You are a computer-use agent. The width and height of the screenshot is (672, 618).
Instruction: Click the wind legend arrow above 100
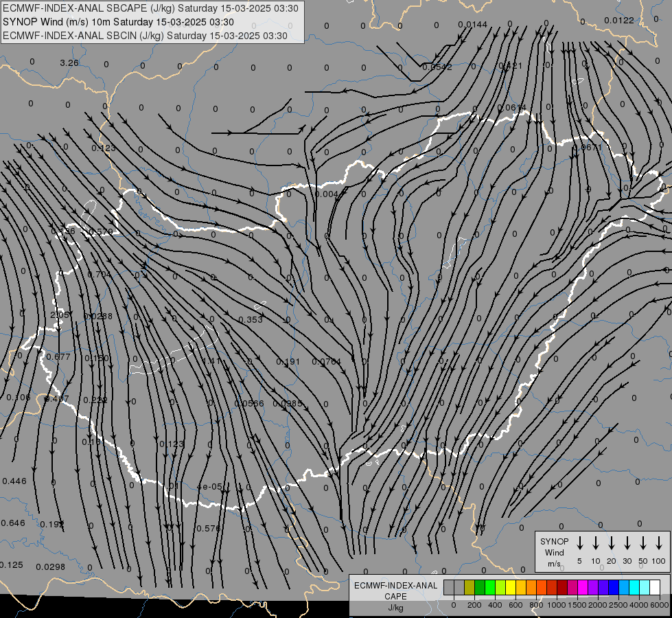coord(659,543)
